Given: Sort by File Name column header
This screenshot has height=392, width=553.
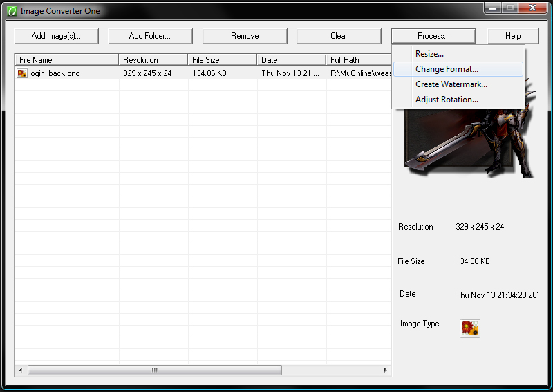Looking at the screenshot, I should [67, 60].
